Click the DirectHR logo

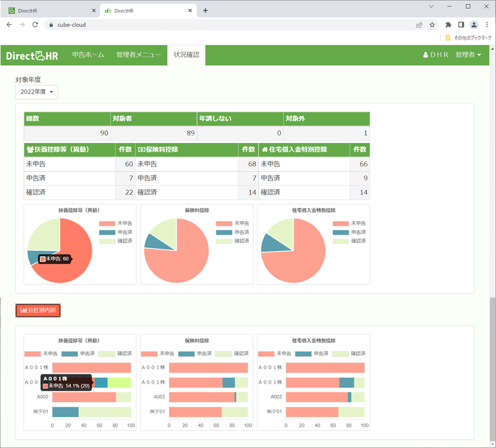click(x=32, y=56)
